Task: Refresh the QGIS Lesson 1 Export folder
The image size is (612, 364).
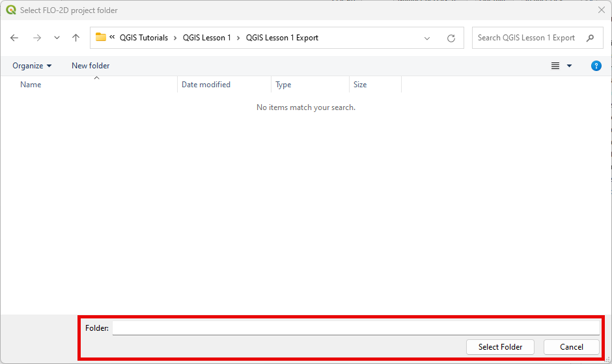Action: coord(451,38)
